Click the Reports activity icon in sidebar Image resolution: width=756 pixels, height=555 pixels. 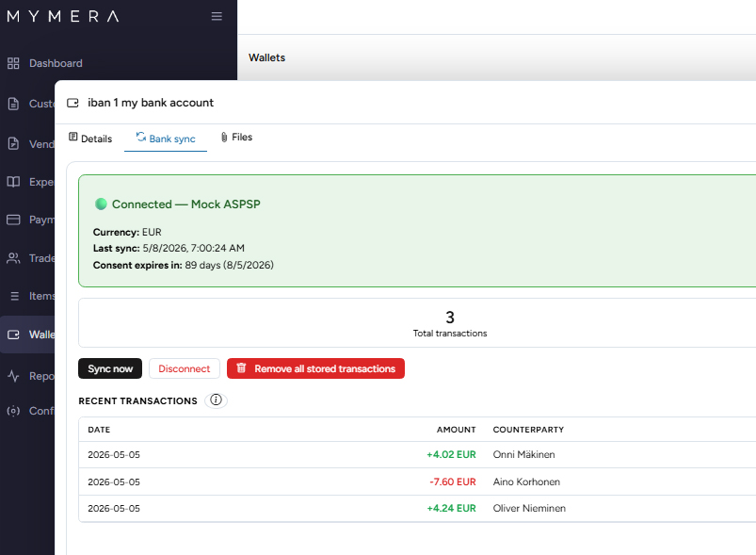point(13,376)
